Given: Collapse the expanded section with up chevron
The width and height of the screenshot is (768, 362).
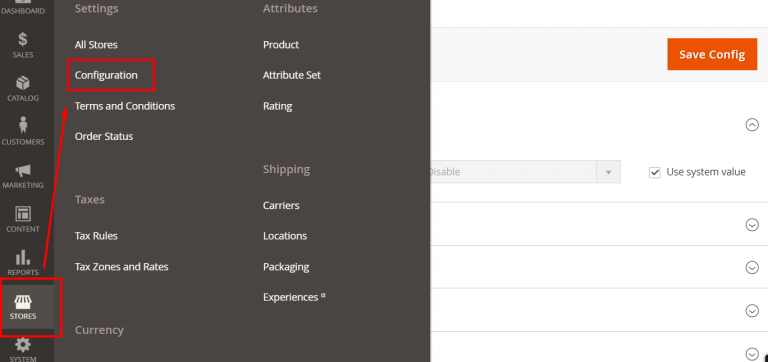Looking at the screenshot, I should (752, 125).
